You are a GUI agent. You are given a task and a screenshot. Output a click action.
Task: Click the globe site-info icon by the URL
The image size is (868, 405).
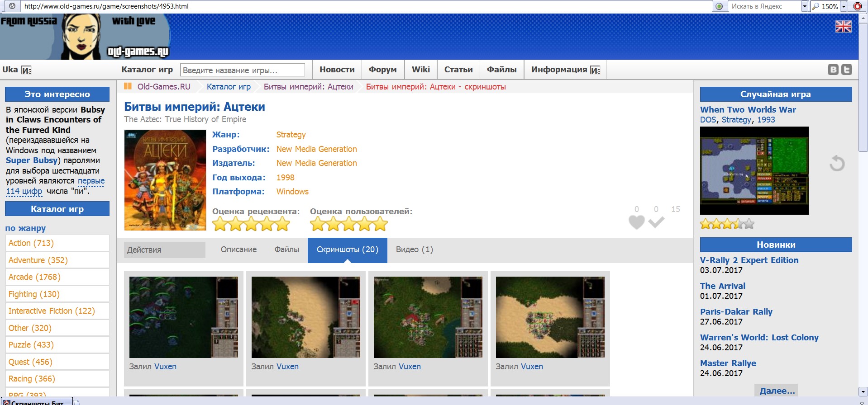[x=12, y=6]
